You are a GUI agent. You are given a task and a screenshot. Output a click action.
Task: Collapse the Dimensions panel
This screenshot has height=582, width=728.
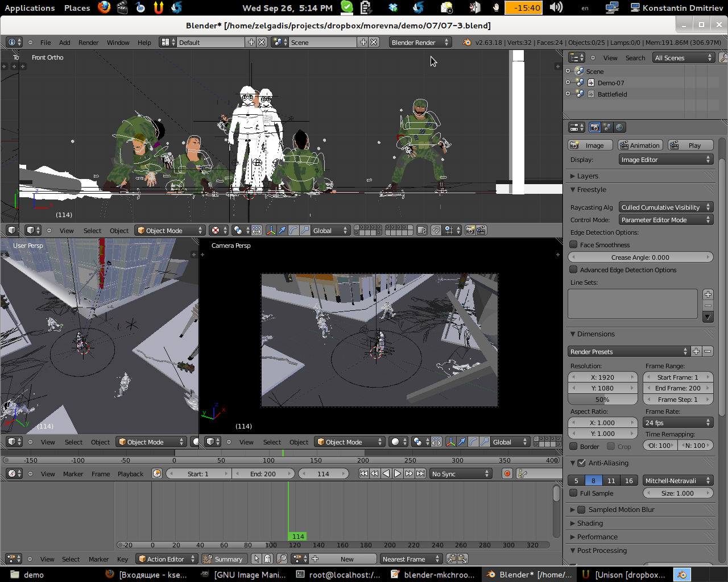click(573, 334)
